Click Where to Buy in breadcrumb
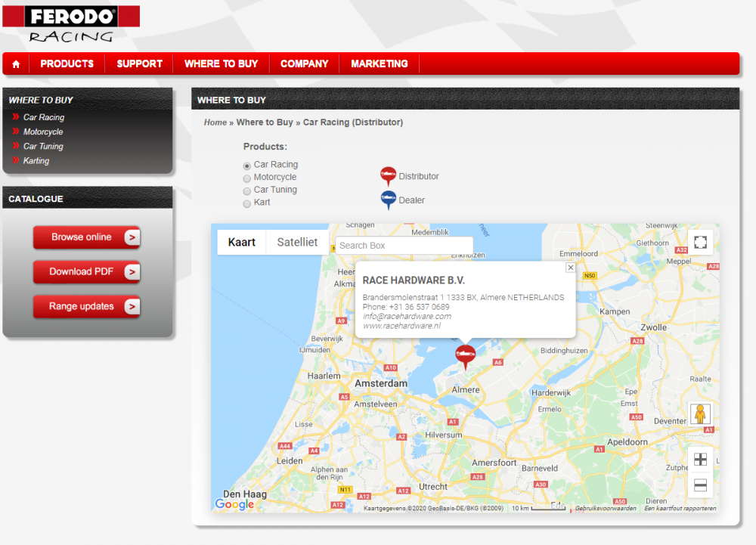 tap(265, 122)
